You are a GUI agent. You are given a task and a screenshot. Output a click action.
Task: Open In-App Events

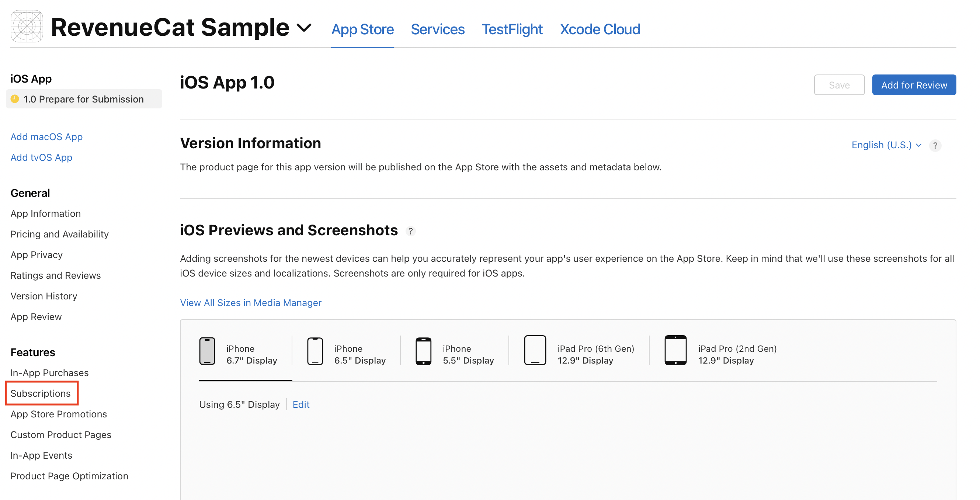click(x=41, y=455)
